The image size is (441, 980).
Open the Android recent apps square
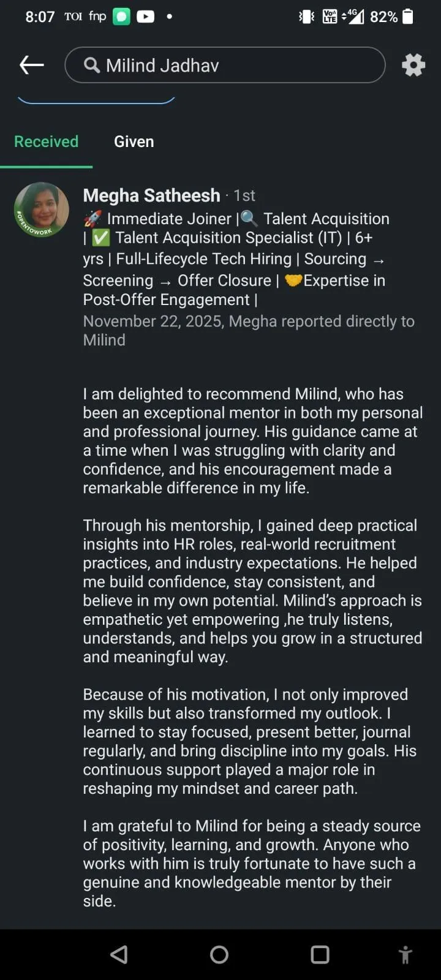pos(320,954)
